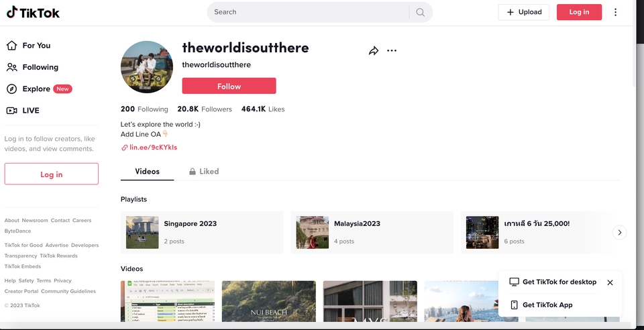Click the For You home icon
Viewport: 644px width, 330px height.
pyautogui.click(x=11, y=46)
